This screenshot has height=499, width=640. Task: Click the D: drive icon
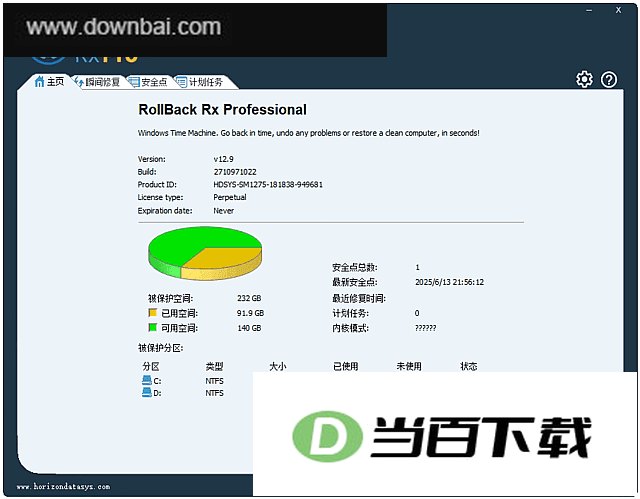[147, 393]
